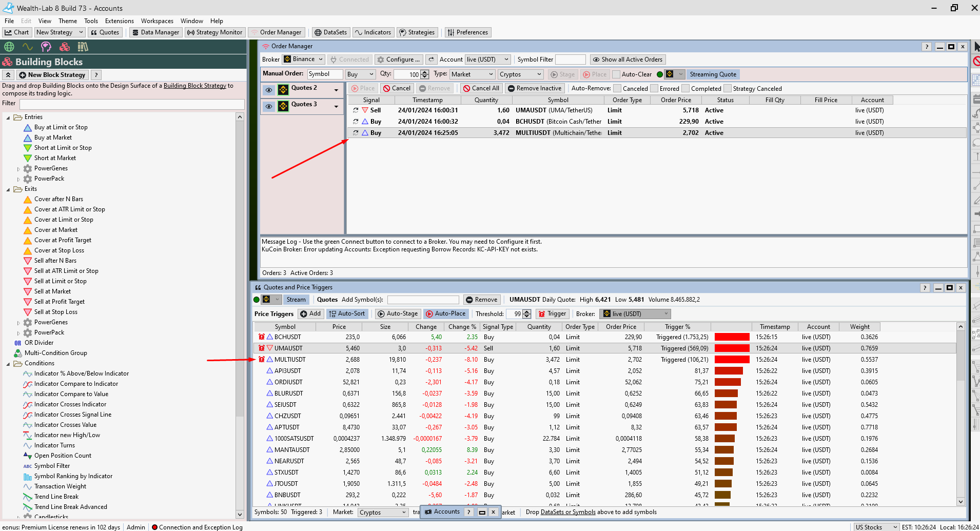
Task: Click the refresh icon beside Configure in Order Manager
Action: (432, 60)
